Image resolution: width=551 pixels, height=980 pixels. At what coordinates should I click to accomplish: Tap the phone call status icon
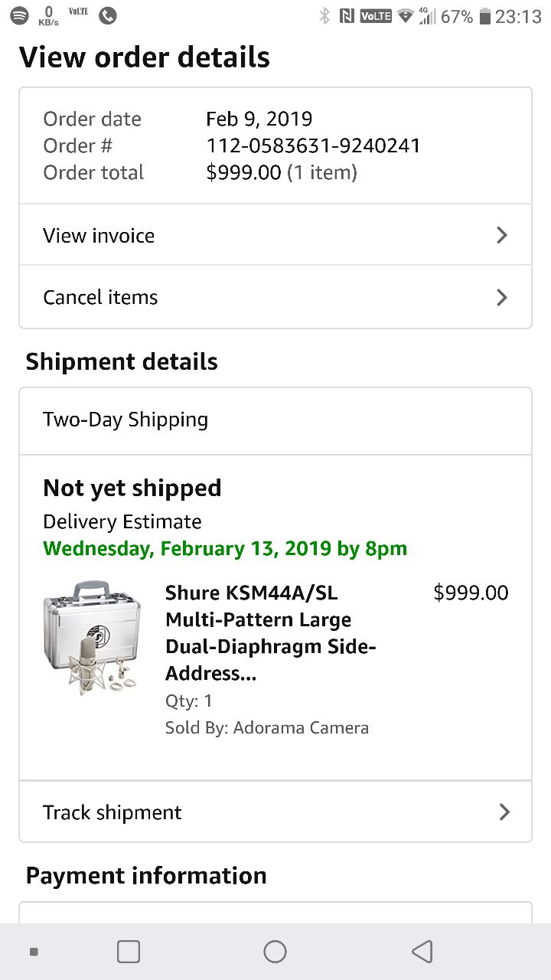pos(108,15)
